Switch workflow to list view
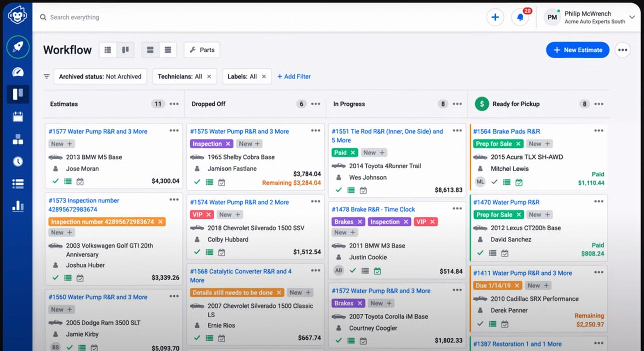Screen dimensions: 644x351 click(x=107, y=50)
